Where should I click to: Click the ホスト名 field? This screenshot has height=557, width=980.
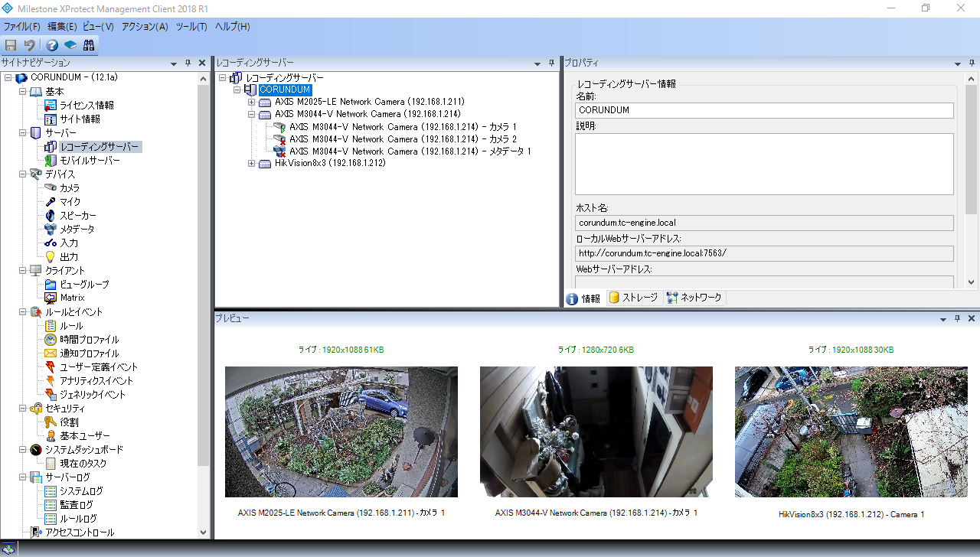coord(764,223)
